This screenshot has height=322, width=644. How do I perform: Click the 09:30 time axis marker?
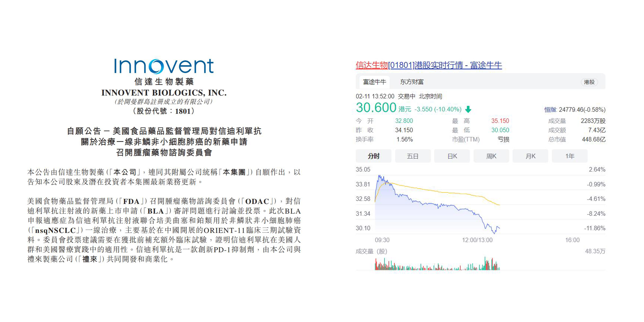click(382, 240)
